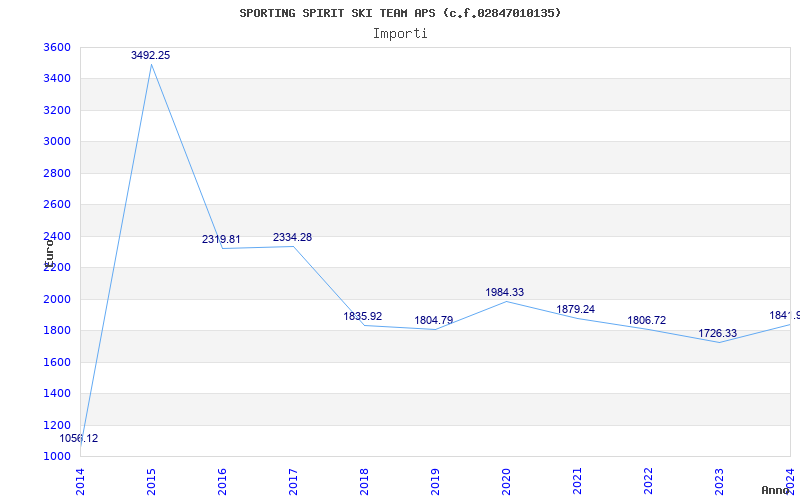Click the 2014 x-axis year label

[x=80, y=481]
